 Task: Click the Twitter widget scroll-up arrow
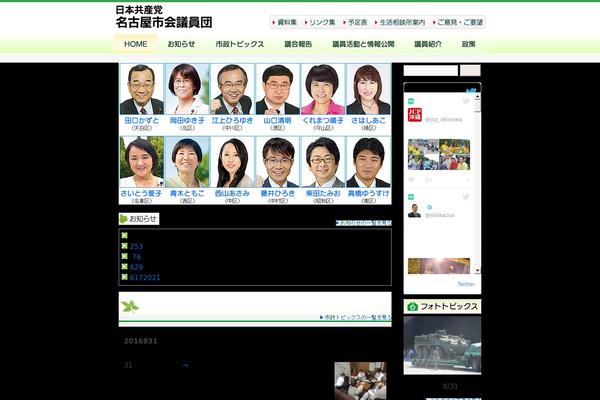coord(477,96)
